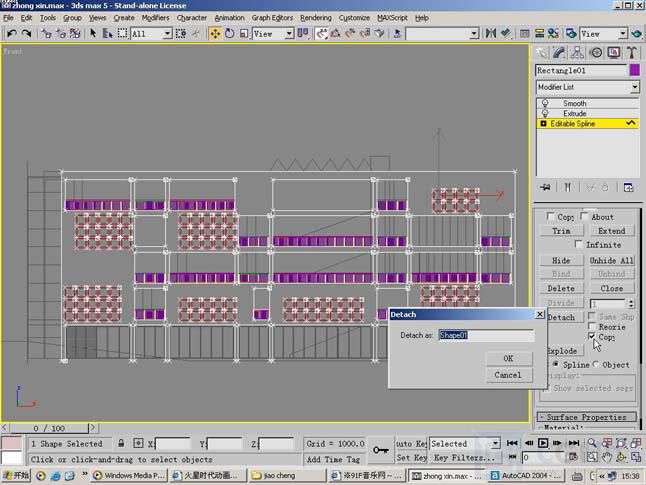Activate Select and Rotate tool
646x485 pixels.
tap(229, 33)
